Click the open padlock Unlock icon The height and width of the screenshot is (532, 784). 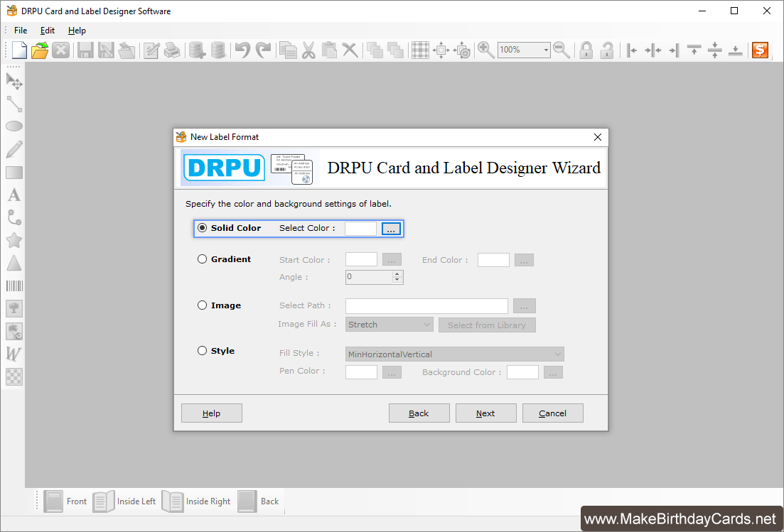(x=606, y=50)
